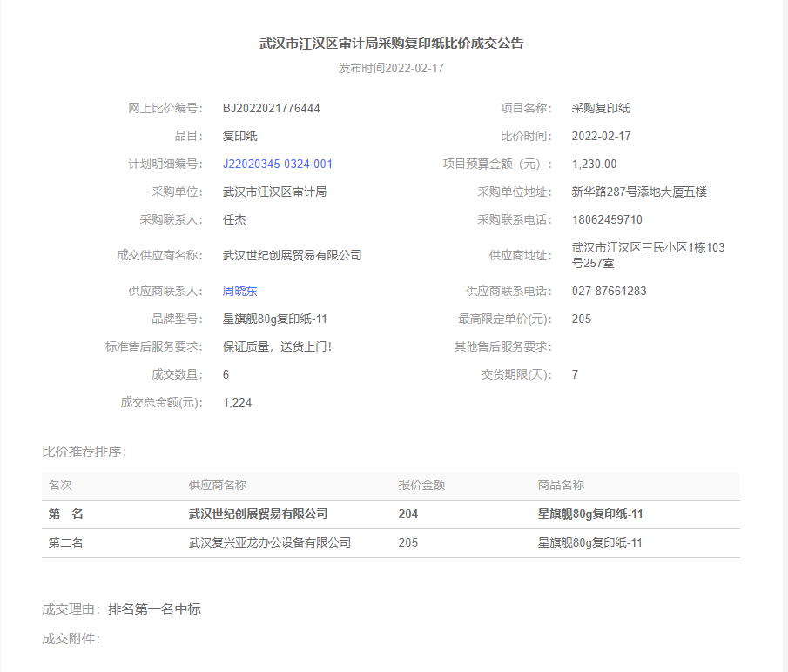788x672 pixels.
Task: Click supplier 武汉复兴亚龙办公设备有限公司 in table
Action: tap(270, 543)
